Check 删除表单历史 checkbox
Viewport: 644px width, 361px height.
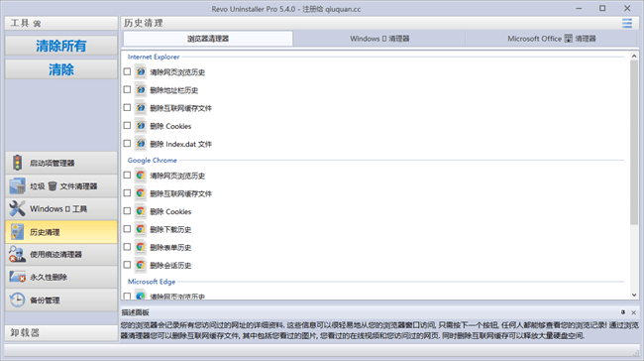click(127, 247)
